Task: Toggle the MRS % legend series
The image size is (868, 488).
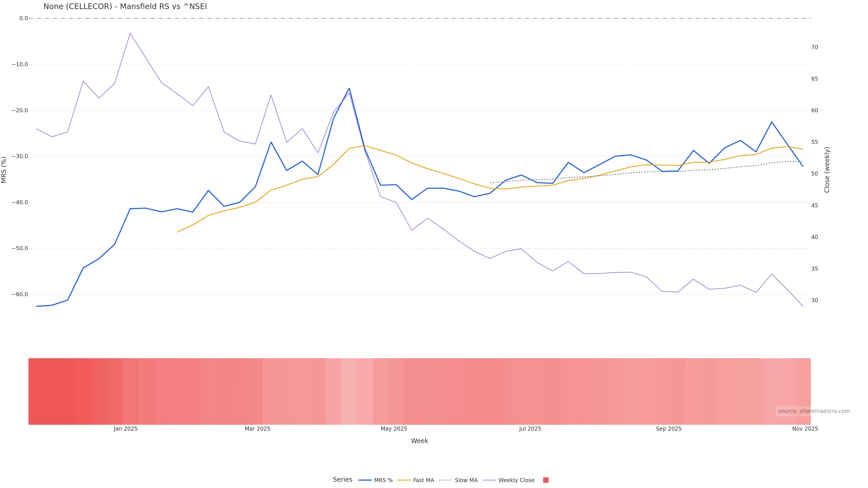Action: coord(383,480)
